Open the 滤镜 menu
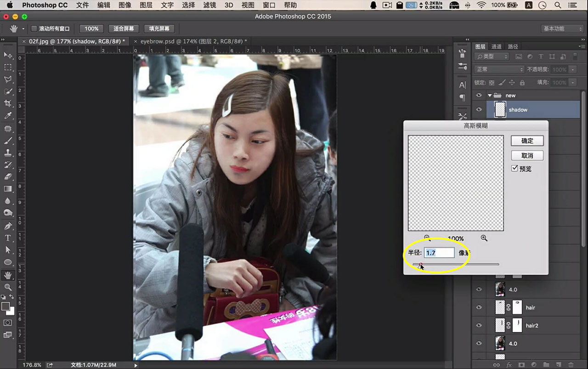Image resolution: width=588 pixels, height=369 pixels. coord(209,5)
